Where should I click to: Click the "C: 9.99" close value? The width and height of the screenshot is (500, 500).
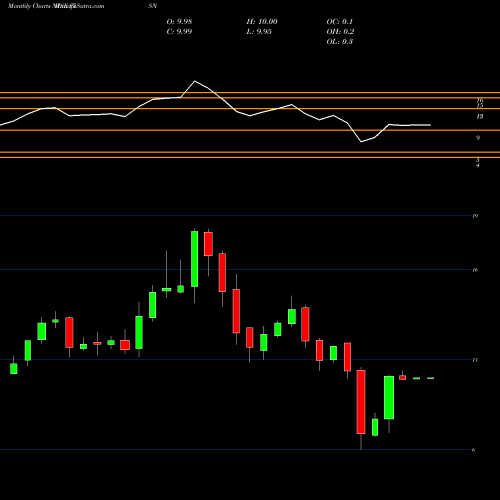pyautogui.click(x=179, y=32)
